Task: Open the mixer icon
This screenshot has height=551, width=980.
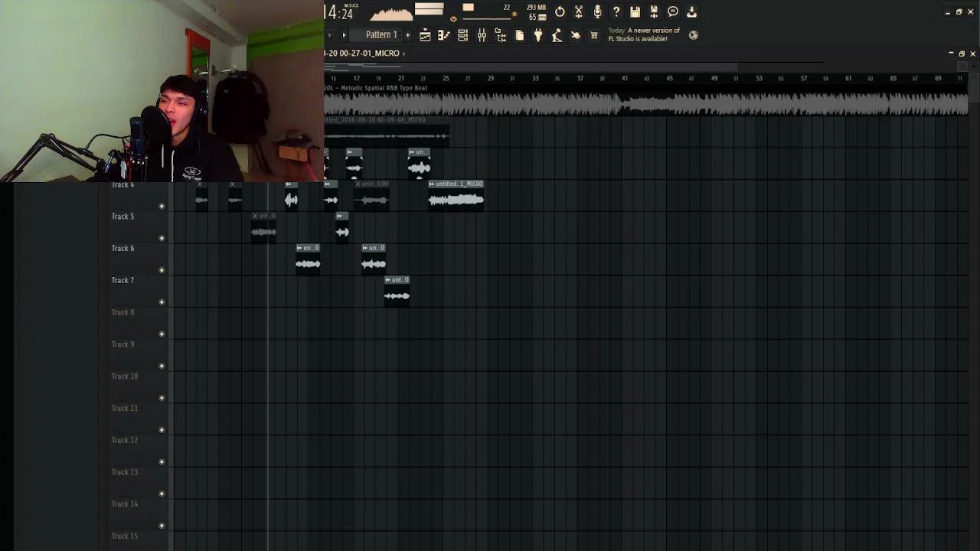Action: point(482,35)
